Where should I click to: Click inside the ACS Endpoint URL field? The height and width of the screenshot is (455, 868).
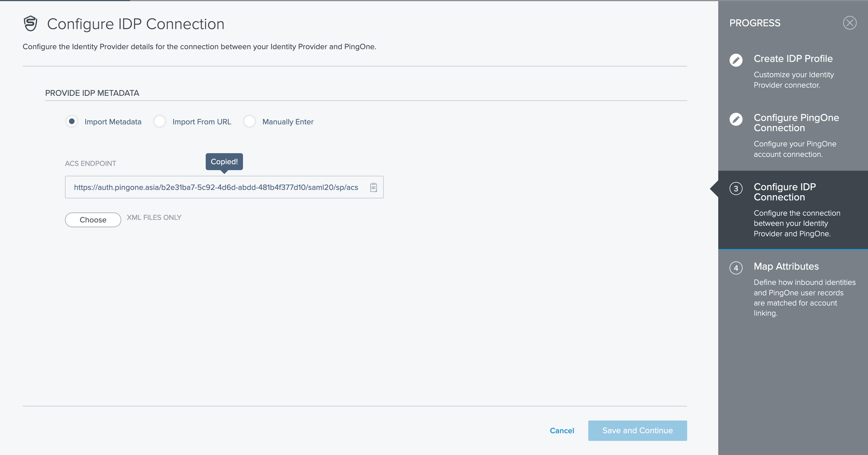coord(216,187)
